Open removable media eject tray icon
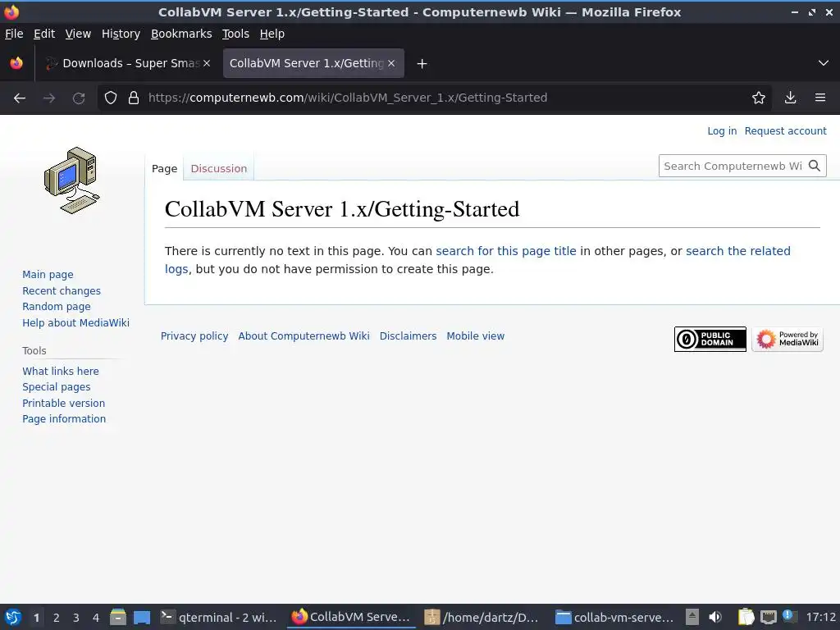This screenshot has width=840, height=630. 692,617
